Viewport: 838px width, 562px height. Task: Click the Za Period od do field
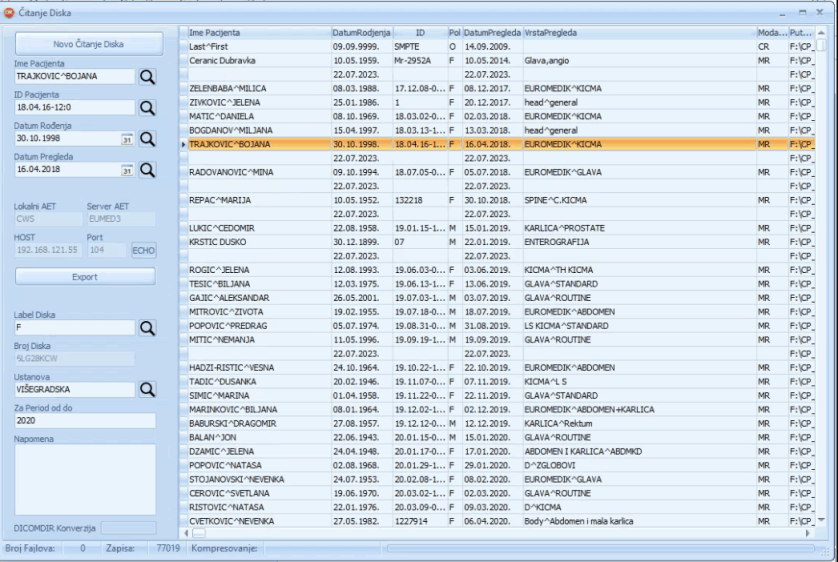(85, 421)
